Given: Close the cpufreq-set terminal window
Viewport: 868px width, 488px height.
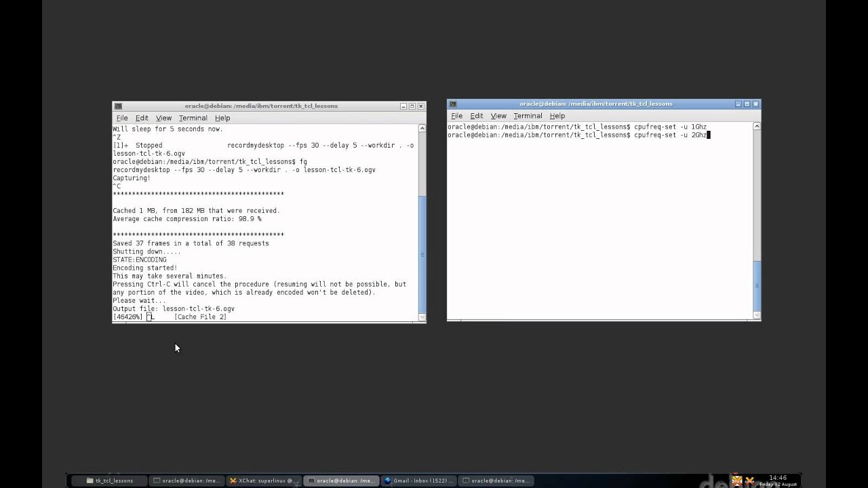Looking at the screenshot, I should click(755, 104).
